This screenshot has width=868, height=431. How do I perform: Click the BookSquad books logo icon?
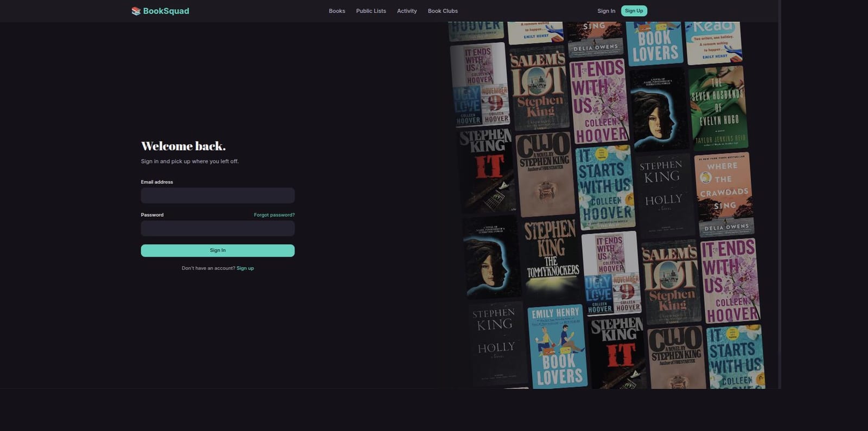pyautogui.click(x=136, y=11)
